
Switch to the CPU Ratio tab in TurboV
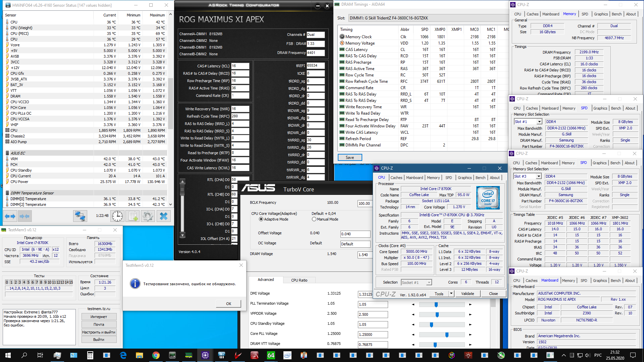pos(299,280)
